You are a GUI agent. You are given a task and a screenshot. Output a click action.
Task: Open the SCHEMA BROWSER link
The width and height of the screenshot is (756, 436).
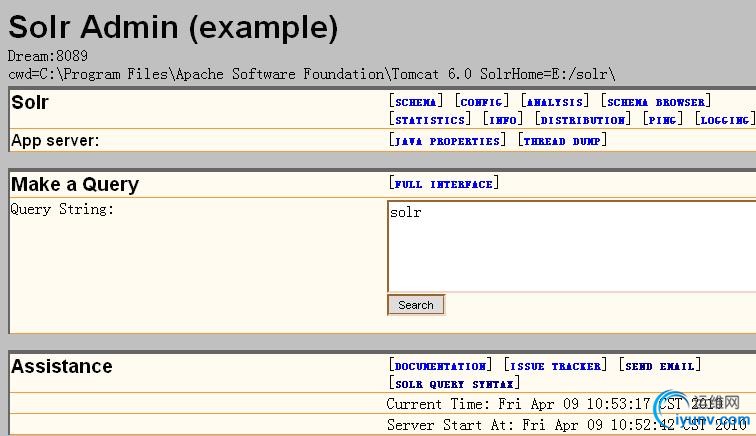(656, 102)
